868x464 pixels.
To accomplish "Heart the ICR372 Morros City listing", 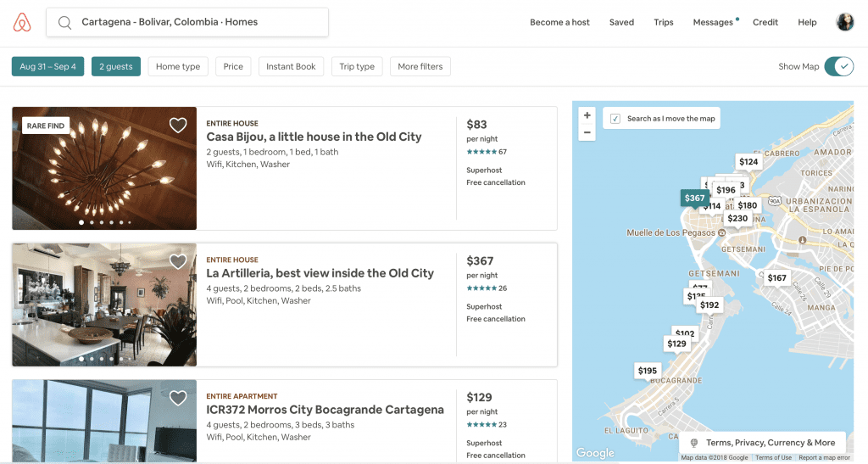I will point(177,398).
